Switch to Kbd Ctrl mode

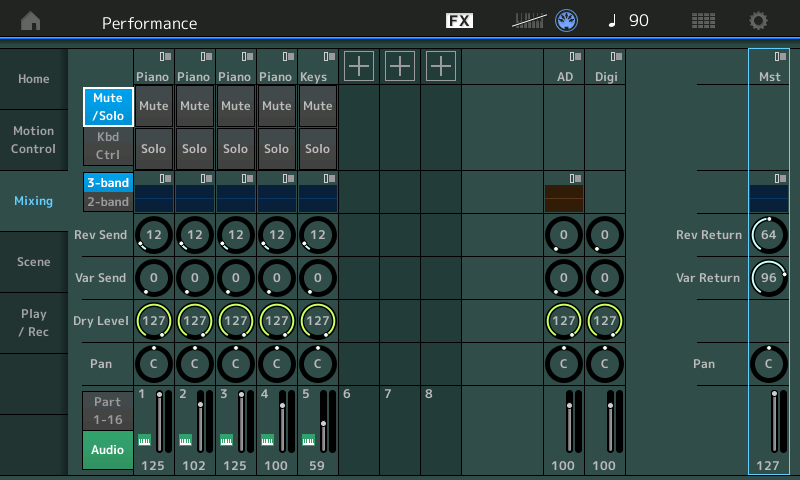point(107,146)
